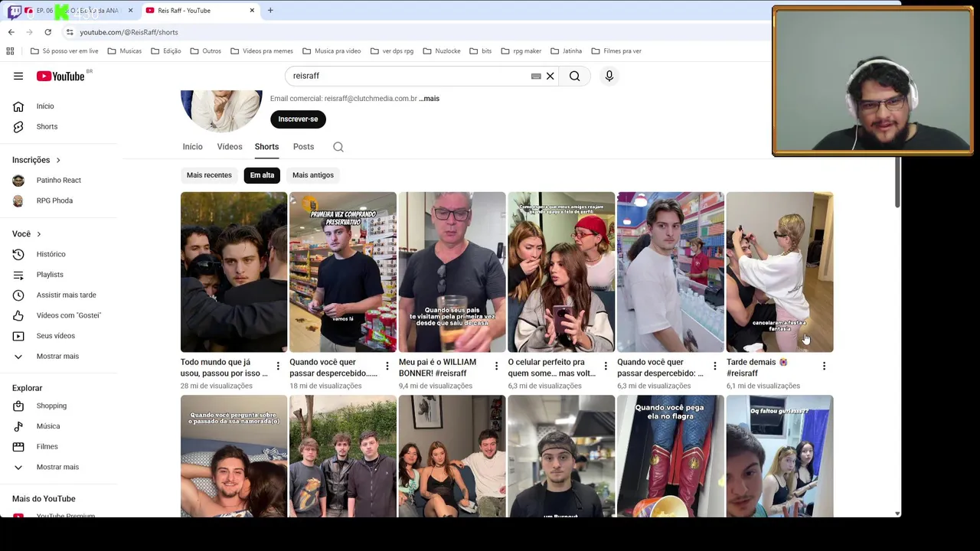Expand Mostrar mais under Você
This screenshot has height=551, width=980.
(58, 357)
